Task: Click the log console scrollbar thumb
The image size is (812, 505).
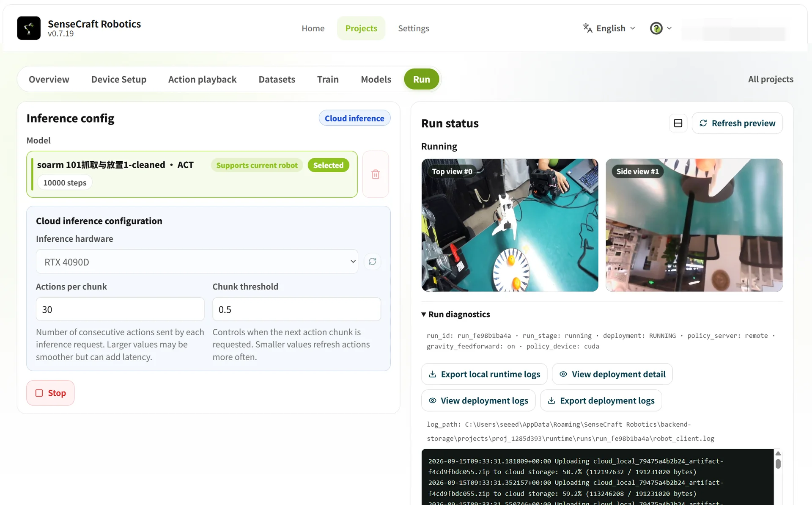Action: coord(778,464)
